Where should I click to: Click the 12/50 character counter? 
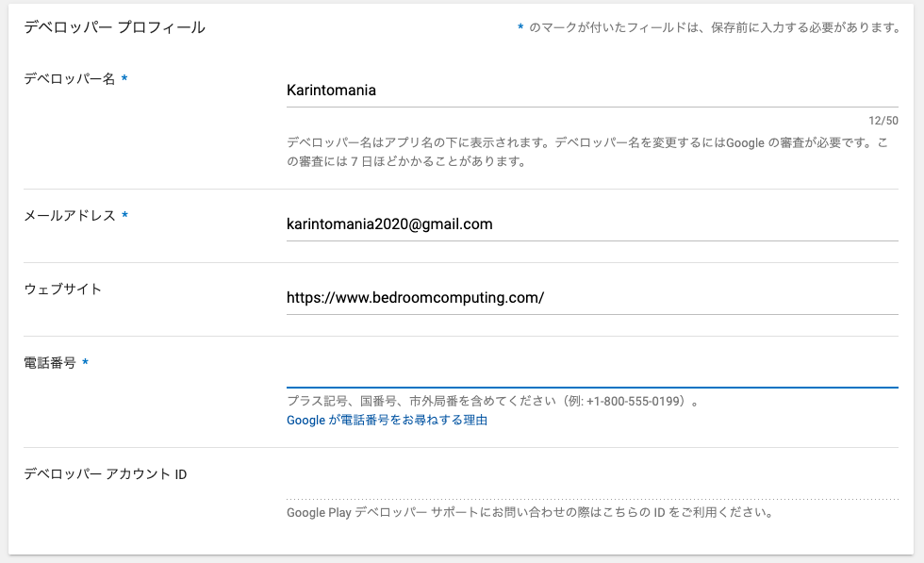pos(883,121)
